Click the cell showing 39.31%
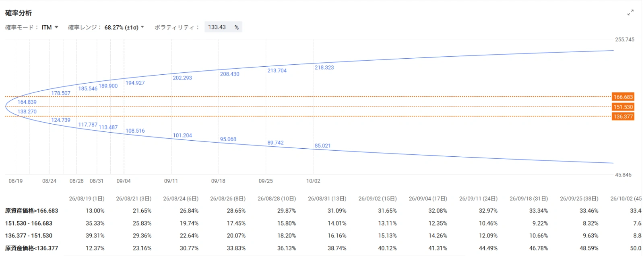 pos(95,236)
